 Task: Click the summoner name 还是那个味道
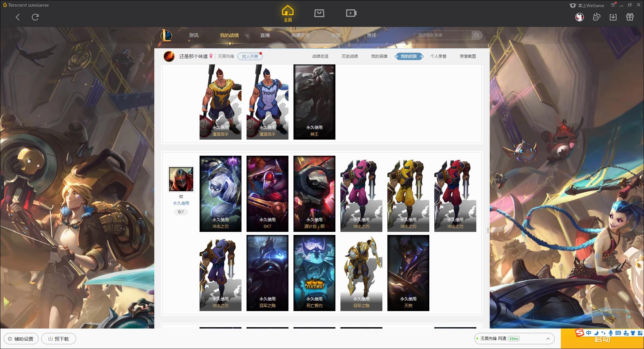tap(194, 56)
